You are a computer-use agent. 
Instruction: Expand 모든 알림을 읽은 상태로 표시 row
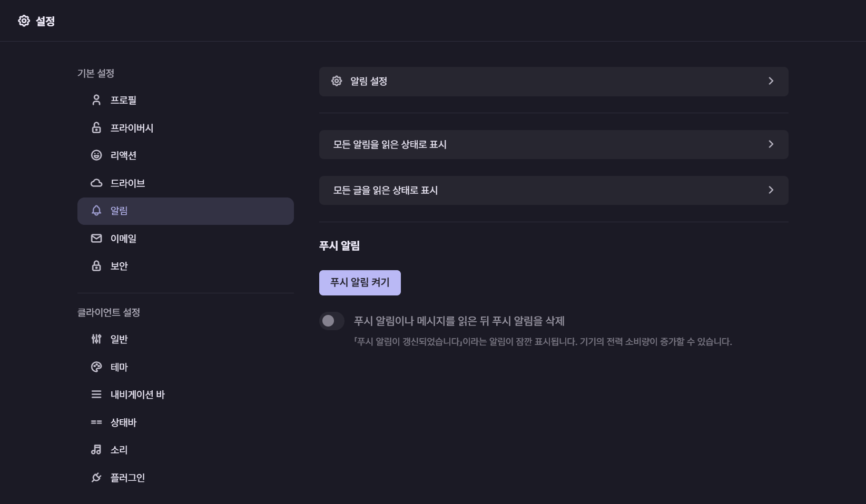coord(553,144)
